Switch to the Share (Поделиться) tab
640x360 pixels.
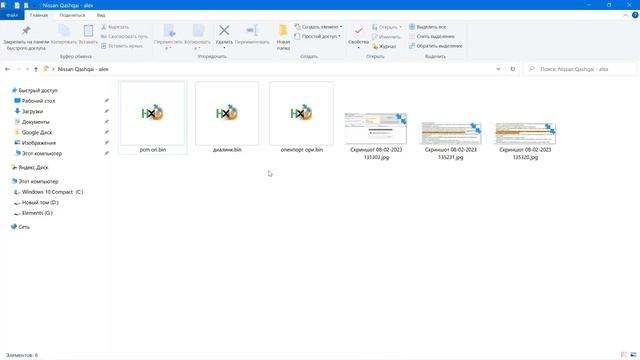(72, 15)
